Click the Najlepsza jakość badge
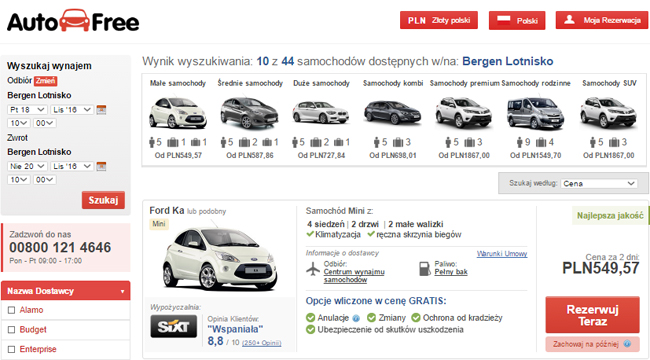The width and height of the screenshot is (650, 360). click(x=610, y=216)
